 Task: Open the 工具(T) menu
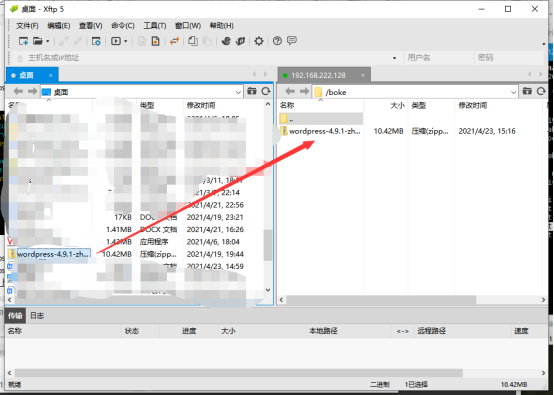pyautogui.click(x=155, y=26)
